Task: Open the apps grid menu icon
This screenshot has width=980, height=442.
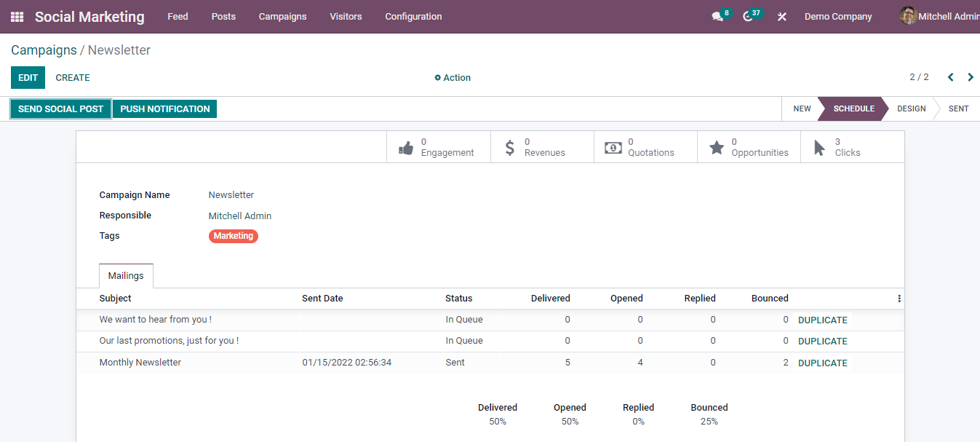Action: pos(17,17)
